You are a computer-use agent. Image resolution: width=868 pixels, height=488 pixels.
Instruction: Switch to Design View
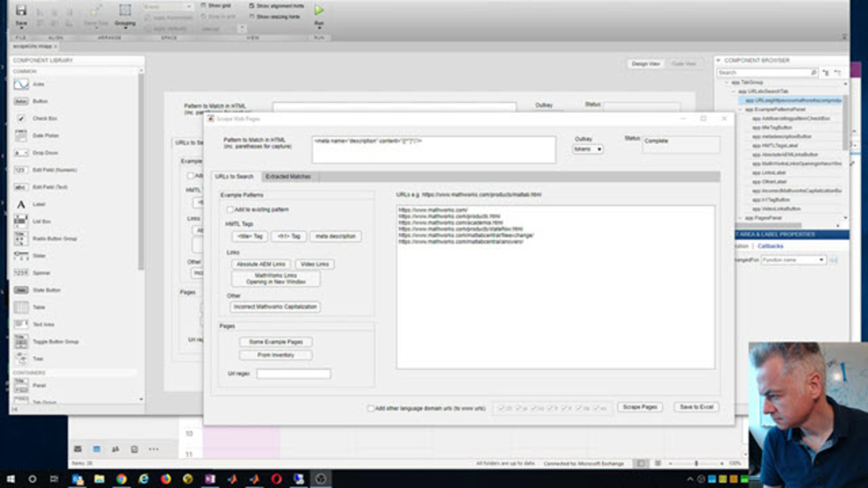[x=645, y=64]
